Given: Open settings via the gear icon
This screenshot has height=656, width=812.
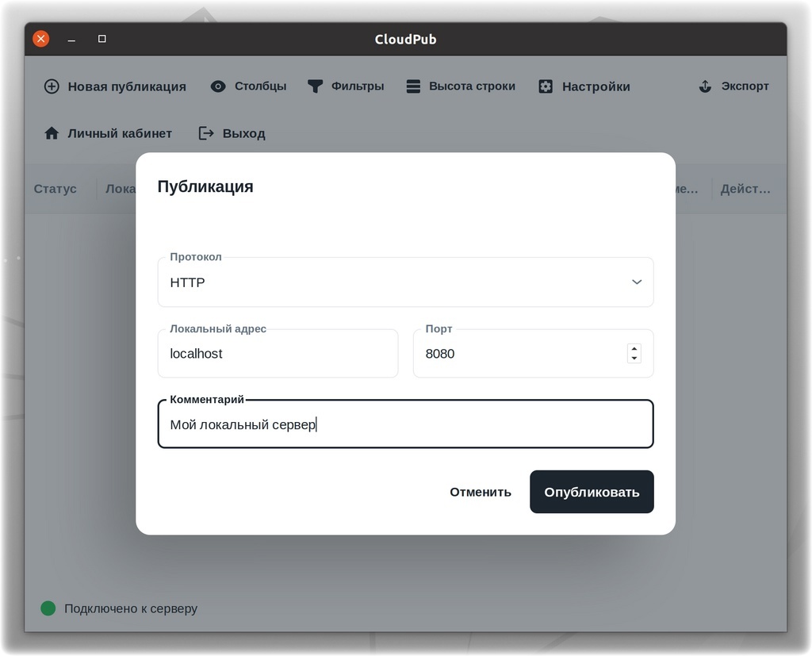Looking at the screenshot, I should click(546, 86).
